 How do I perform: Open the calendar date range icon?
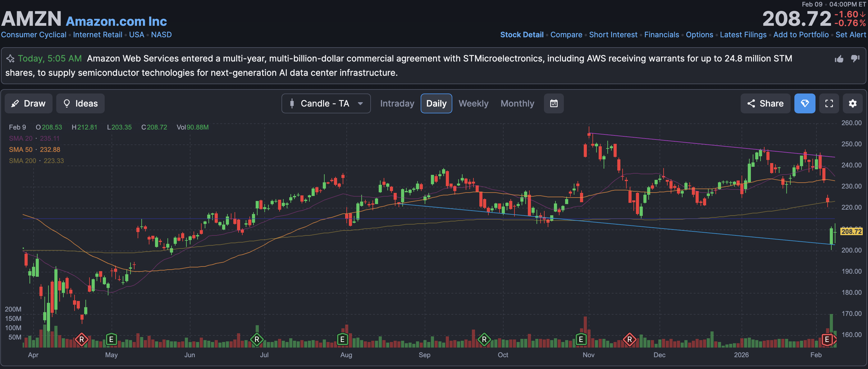[x=554, y=103]
